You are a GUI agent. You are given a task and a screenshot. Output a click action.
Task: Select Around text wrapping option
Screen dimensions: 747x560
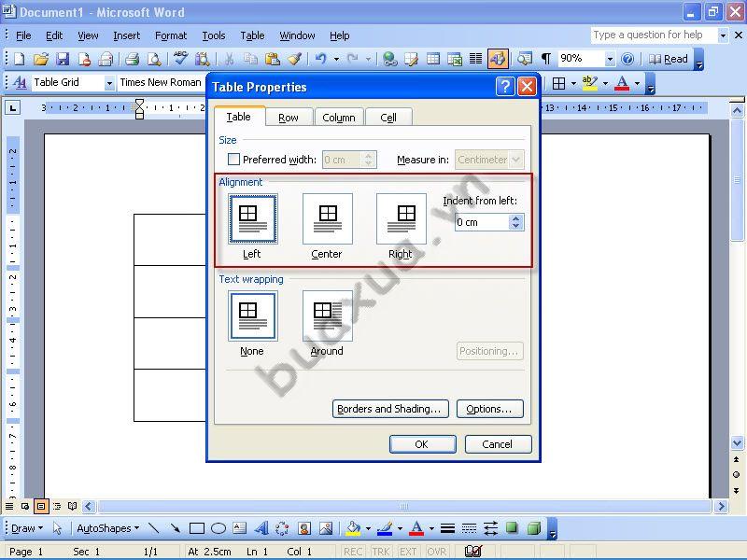pos(328,316)
